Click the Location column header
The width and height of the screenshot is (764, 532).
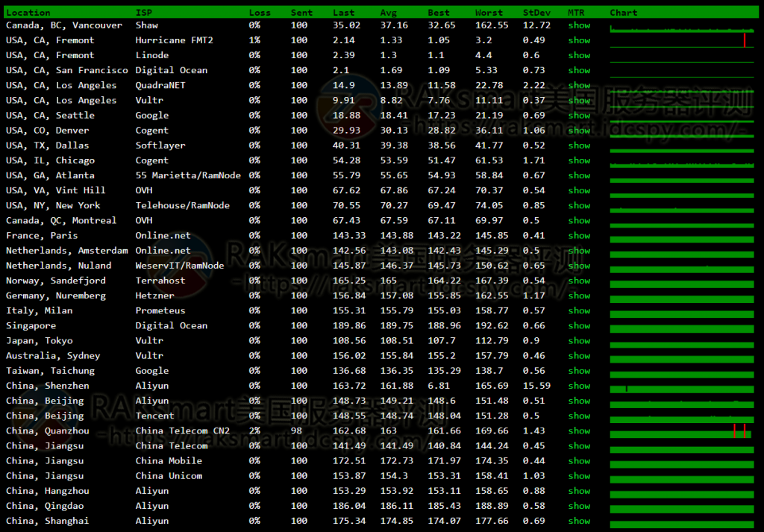[x=28, y=13]
